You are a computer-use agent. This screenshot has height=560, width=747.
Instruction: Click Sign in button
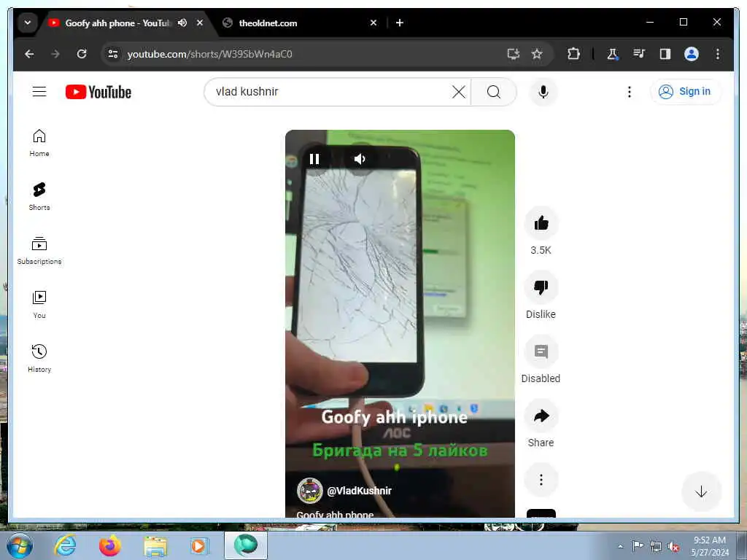[686, 91]
